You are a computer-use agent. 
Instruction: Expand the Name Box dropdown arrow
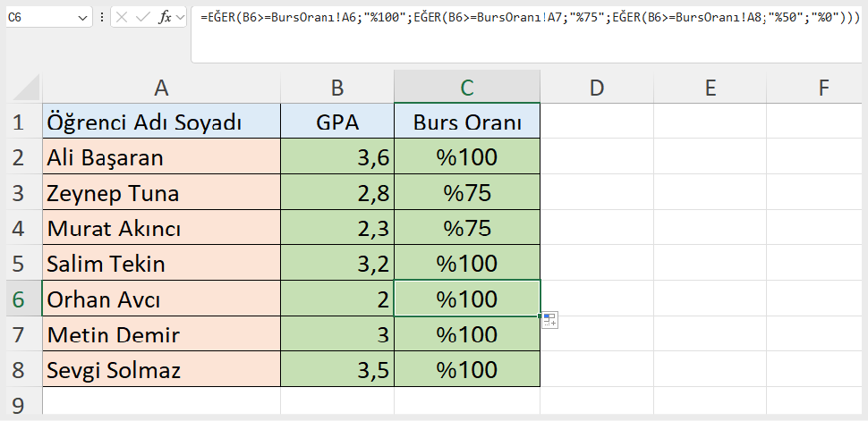tap(83, 18)
